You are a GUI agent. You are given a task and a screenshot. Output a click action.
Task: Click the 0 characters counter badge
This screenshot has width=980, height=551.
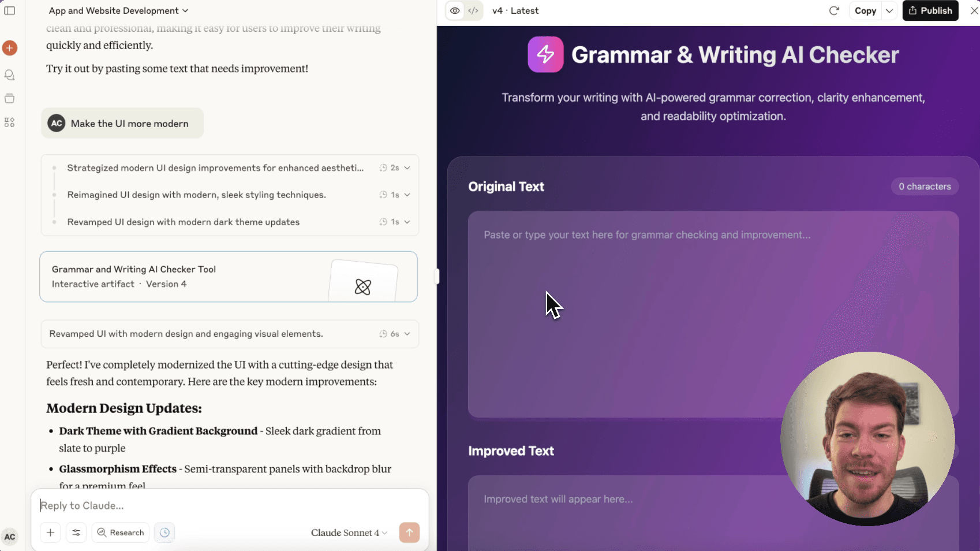(x=925, y=187)
